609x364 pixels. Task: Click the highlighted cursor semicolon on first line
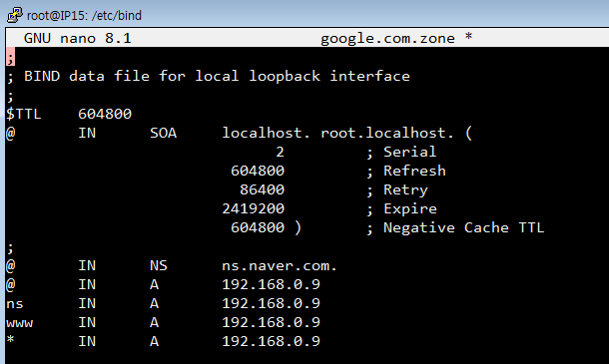pos(11,57)
